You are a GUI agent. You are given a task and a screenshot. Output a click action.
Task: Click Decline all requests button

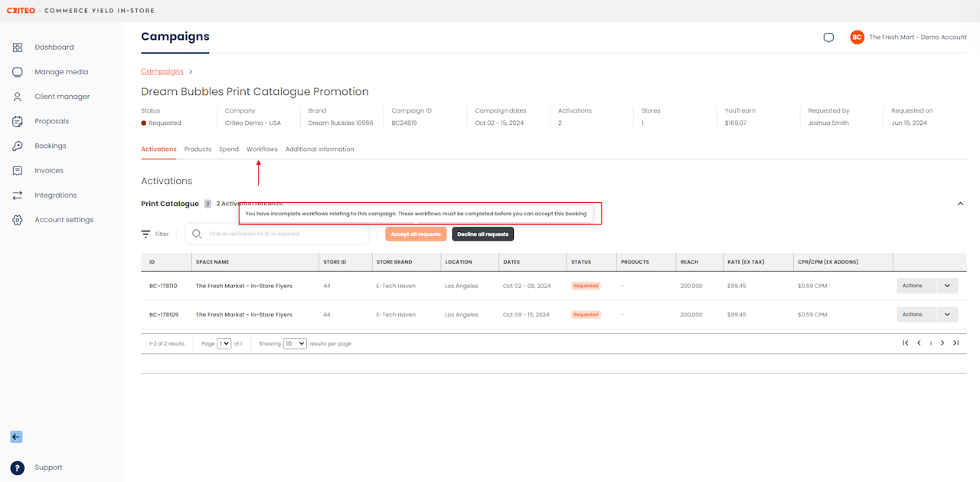coord(482,234)
